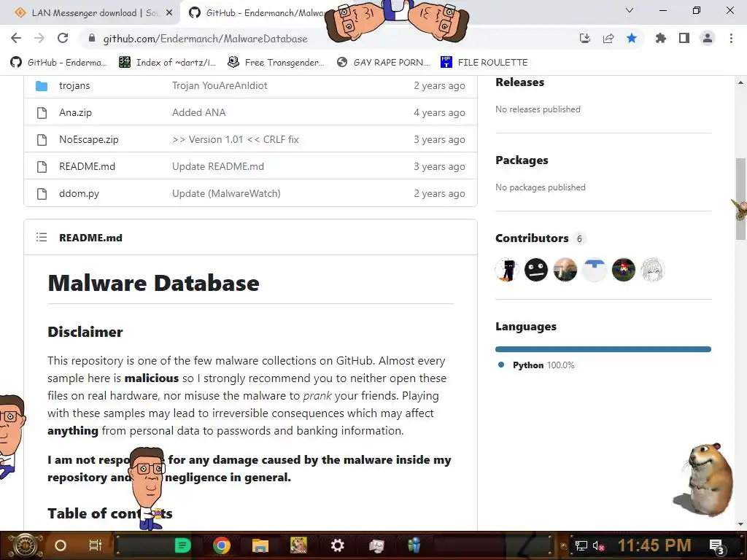Open the Extensions puzzle icon
The width and height of the screenshot is (747, 560).
[661, 38]
